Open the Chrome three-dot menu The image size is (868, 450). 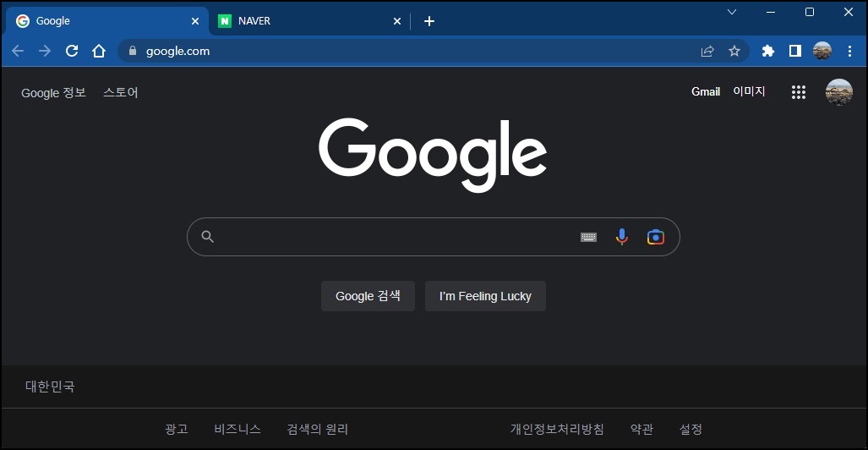(x=849, y=51)
